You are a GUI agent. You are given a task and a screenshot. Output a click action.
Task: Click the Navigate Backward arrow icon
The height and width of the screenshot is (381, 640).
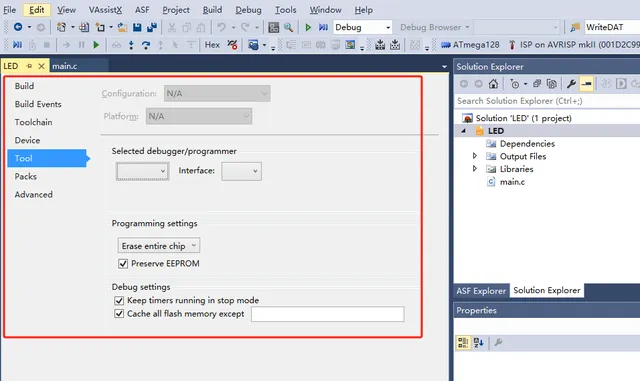18,27
